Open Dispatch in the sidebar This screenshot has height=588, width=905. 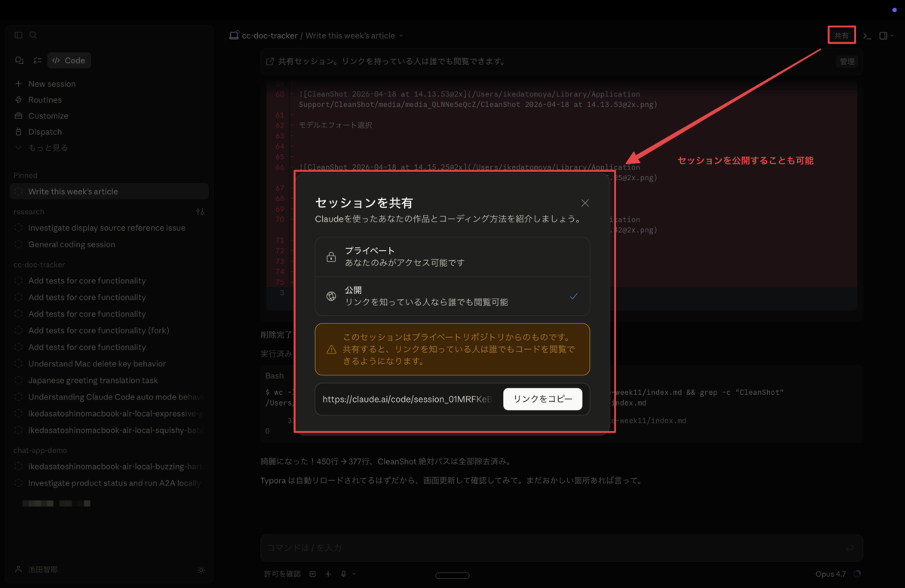coord(44,132)
